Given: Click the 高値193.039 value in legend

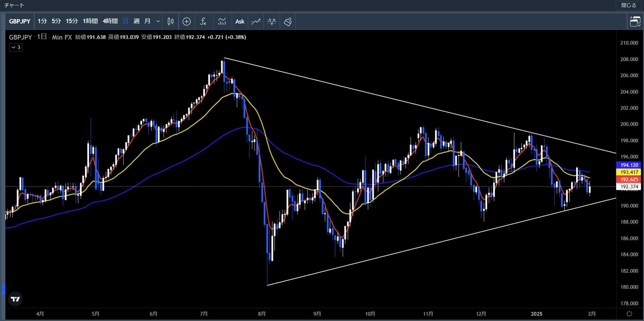Looking at the screenshot, I should click(124, 37).
